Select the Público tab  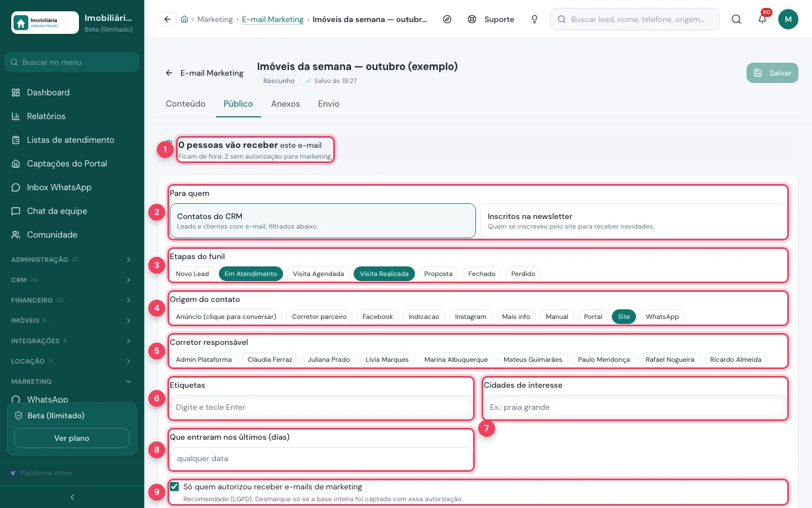[x=238, y=104]
